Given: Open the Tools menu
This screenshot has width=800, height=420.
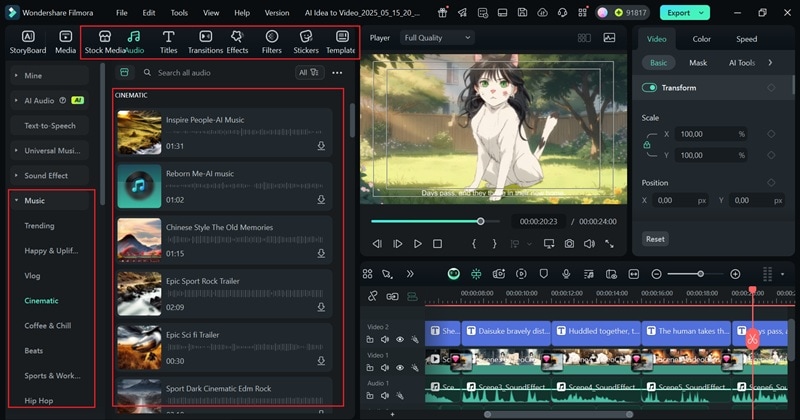Looking at the screenshot, I should [179, 13].
